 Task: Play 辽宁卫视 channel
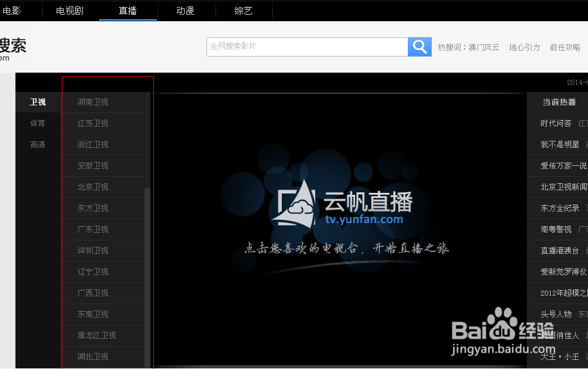pos(103,271)
